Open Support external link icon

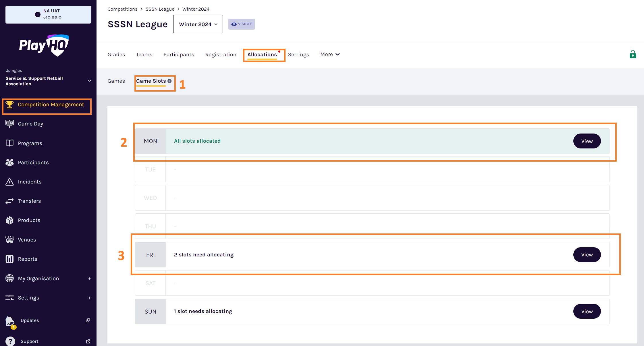(88, 341)
